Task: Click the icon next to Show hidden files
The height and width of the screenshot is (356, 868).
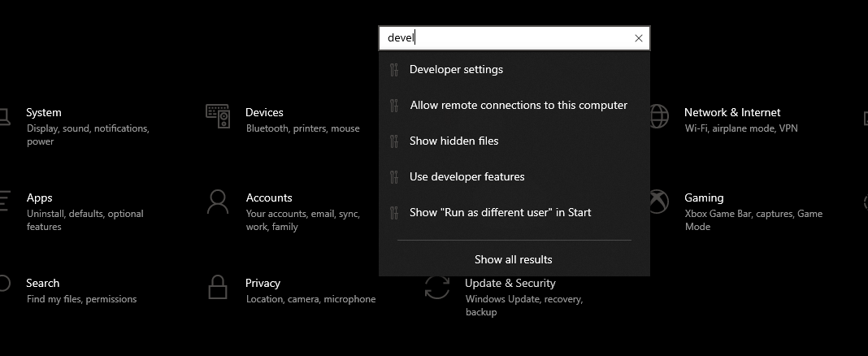Action: tap(394, 141)
